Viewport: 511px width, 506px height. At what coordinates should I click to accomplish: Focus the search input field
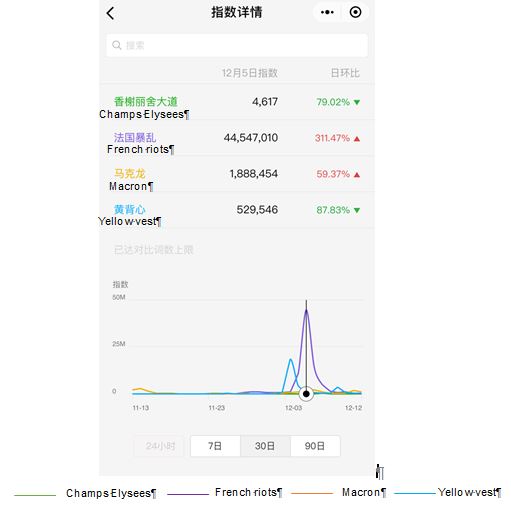(237, 45)
